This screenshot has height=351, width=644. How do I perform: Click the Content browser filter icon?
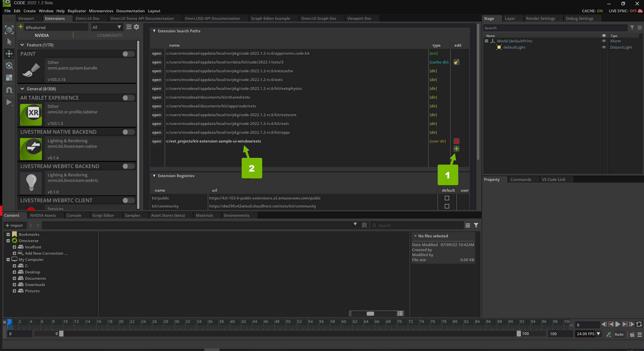pyautogui.click(x=476, y=226)
